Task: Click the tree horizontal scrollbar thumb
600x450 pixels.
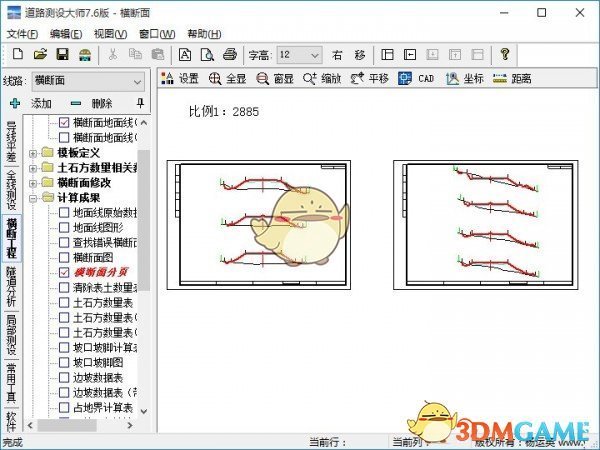Action: (x=67, y=425)
